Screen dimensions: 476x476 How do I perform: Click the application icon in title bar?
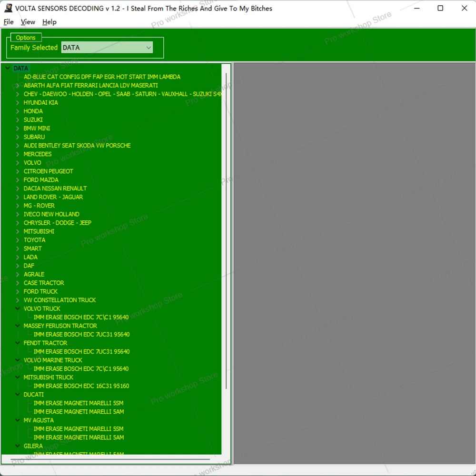8,8
